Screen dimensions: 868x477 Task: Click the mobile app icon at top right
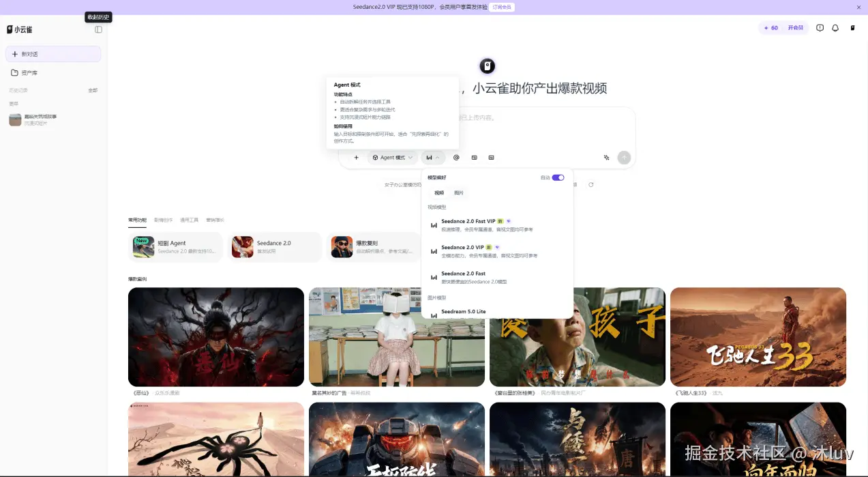click(x=852, y=28)
